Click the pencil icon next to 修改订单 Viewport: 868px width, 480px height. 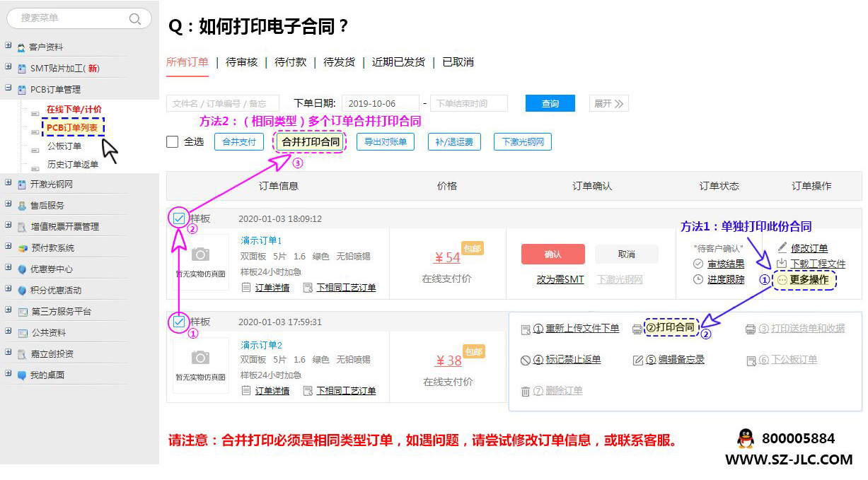coord(782,248)
